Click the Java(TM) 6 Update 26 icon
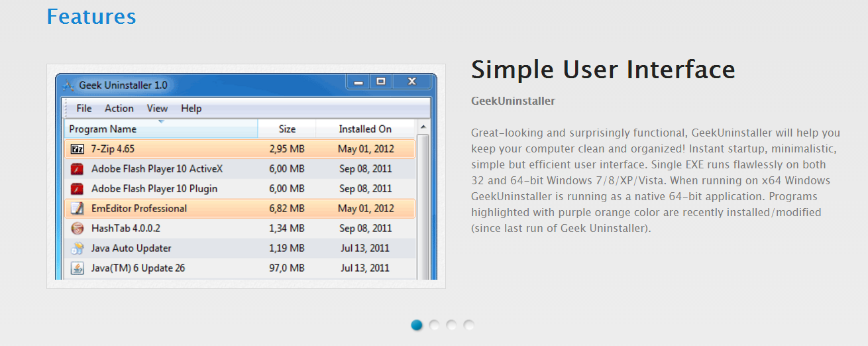The image size is (868, 346). 78,268
